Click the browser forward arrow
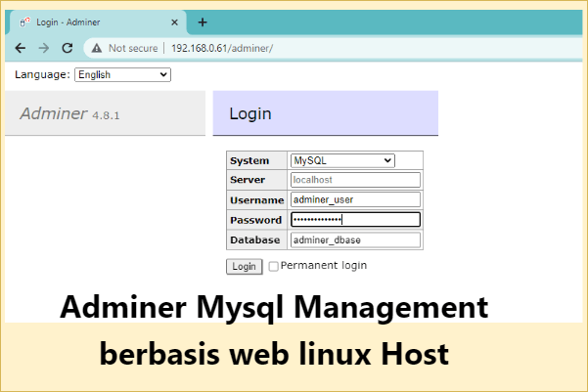The image size is (588, 392). tap(44, 48)
